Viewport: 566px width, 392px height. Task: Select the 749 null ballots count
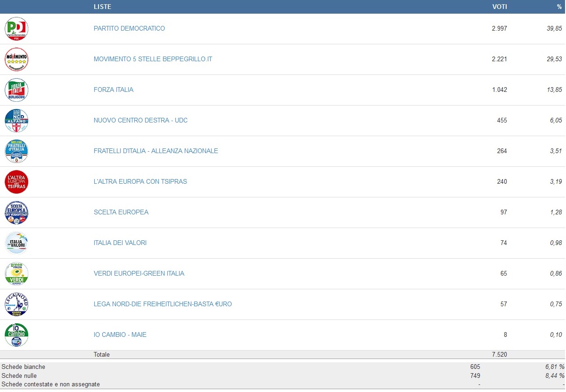[x=475, y=376]
